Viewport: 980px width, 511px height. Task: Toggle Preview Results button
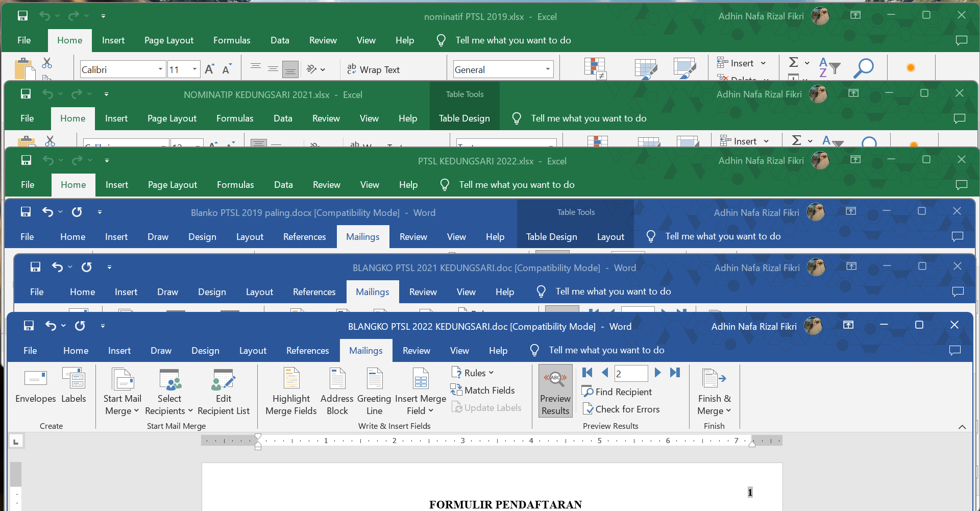tap(555, 391)
